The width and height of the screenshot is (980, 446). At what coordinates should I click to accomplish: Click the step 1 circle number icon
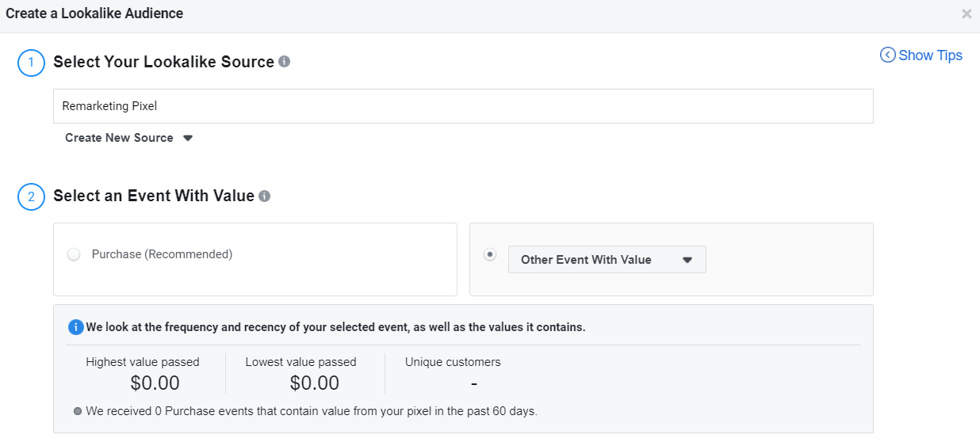pyautogui.click(x=31, y=63)
